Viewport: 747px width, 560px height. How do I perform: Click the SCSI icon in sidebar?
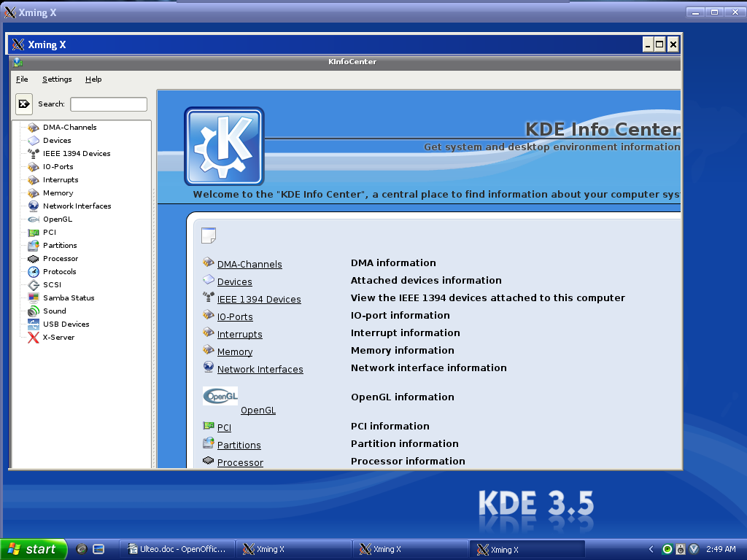[34, 285]
